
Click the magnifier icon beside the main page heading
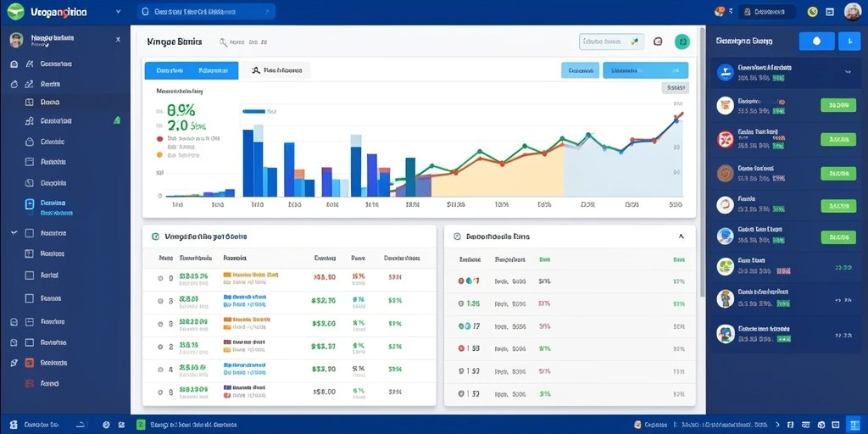click(224, 42)
